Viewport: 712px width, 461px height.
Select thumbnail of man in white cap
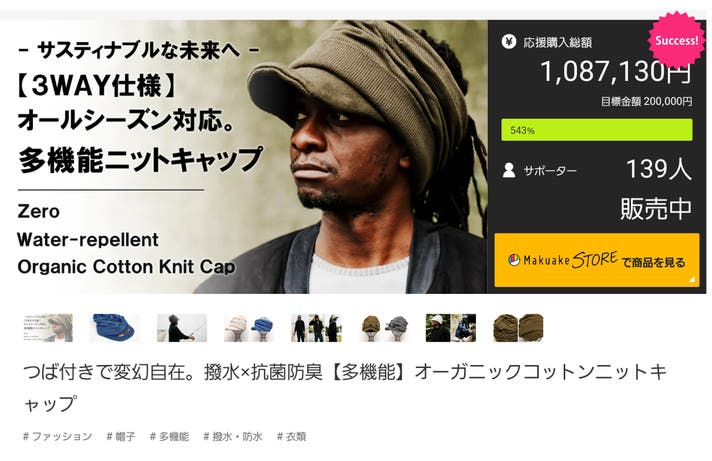451,327
